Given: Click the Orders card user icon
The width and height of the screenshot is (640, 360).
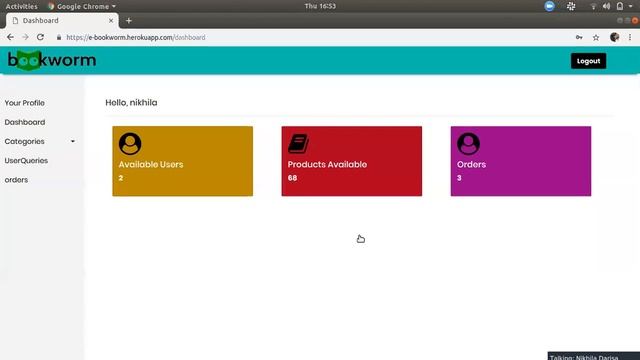Looking at the screenshot, I should tap(468, 144).
